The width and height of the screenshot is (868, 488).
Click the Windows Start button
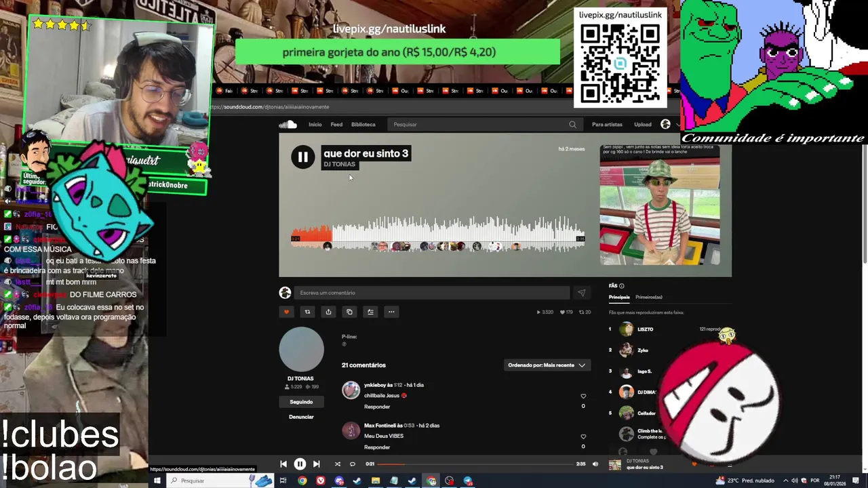(157, 481)
